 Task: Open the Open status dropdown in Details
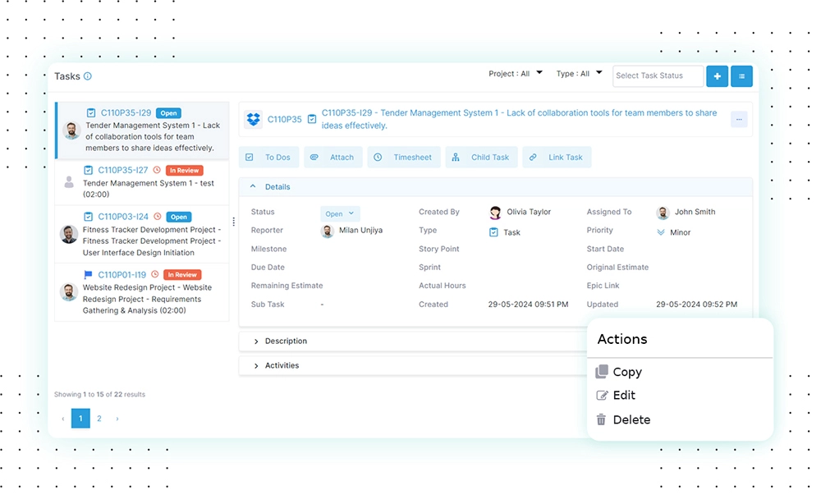coord(340,212)
